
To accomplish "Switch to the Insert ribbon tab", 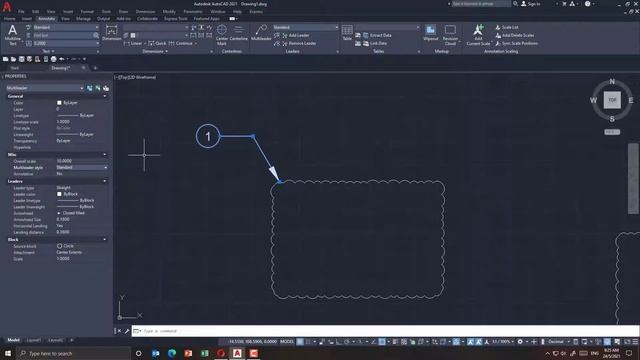I will tap(27, 19).
